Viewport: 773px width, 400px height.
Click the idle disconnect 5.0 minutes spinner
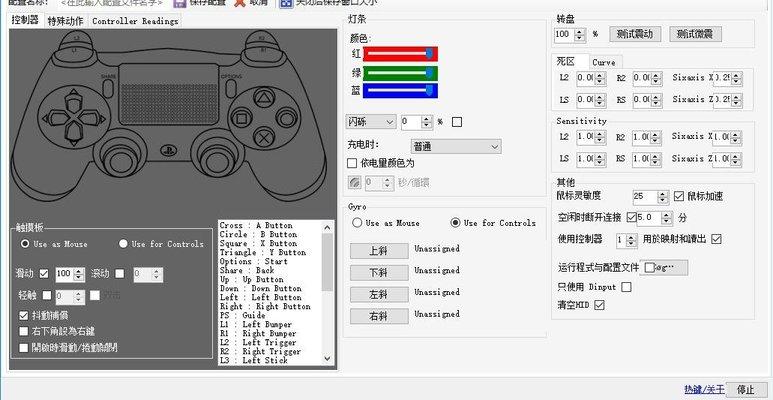(655, 218)
